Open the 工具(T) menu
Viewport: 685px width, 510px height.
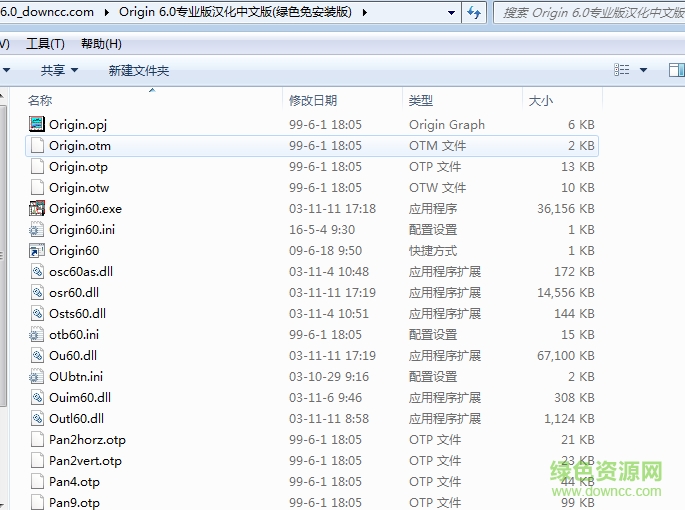tap(45, 44)
